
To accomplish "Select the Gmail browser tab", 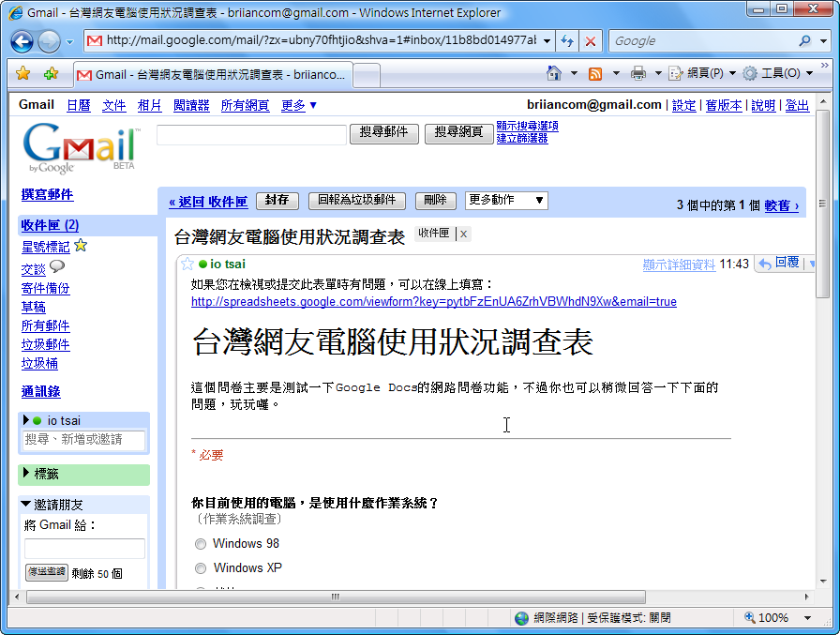I will pyautogui.click(x=213, y=74).
